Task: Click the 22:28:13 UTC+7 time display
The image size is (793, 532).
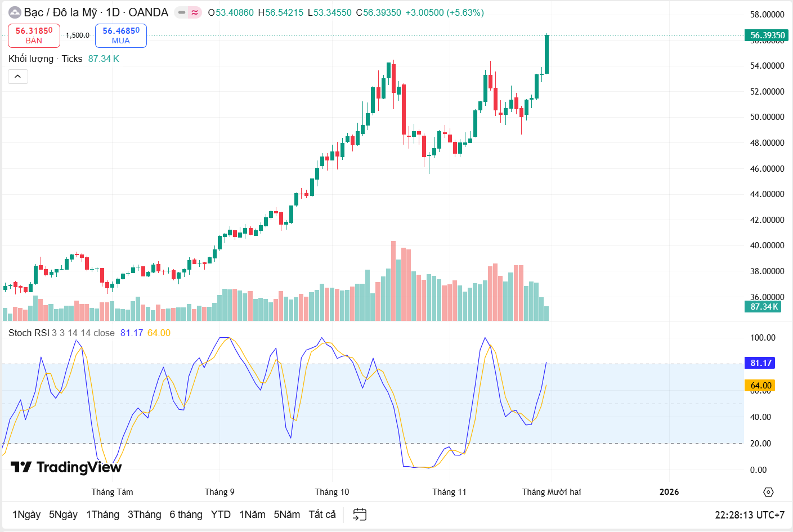Action: click(750, 514)
